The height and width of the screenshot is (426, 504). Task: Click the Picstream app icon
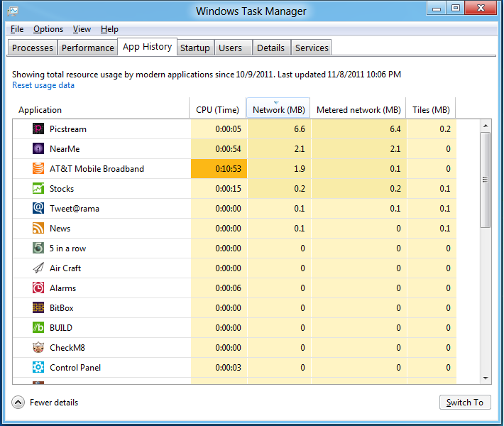coord(38,129)
